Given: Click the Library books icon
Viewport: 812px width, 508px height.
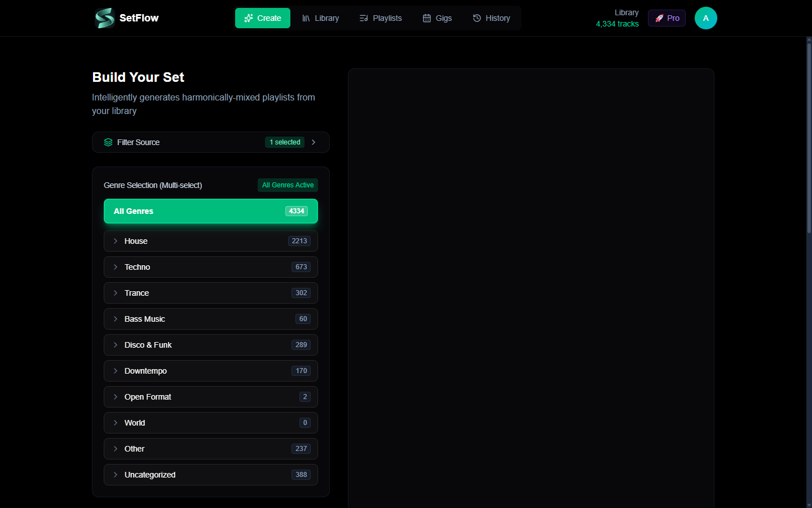Looking at the screenshot, I should [306, 18].
